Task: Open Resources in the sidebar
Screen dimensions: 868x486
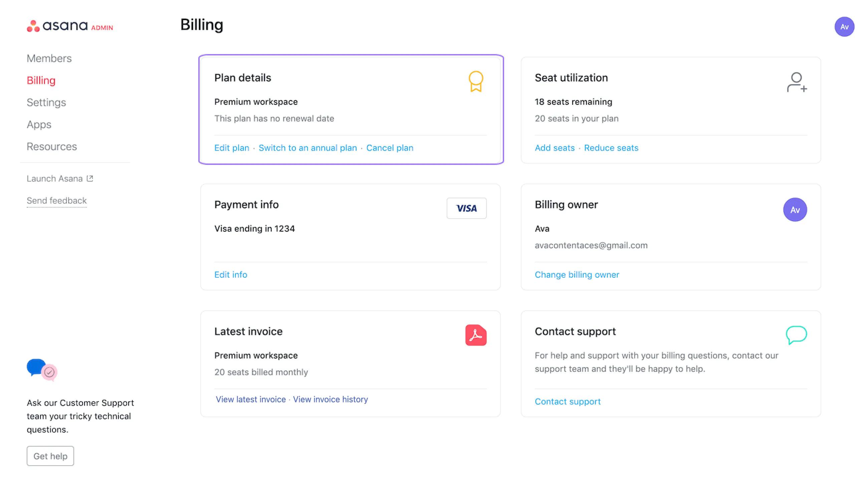Action: coord(51,147)
